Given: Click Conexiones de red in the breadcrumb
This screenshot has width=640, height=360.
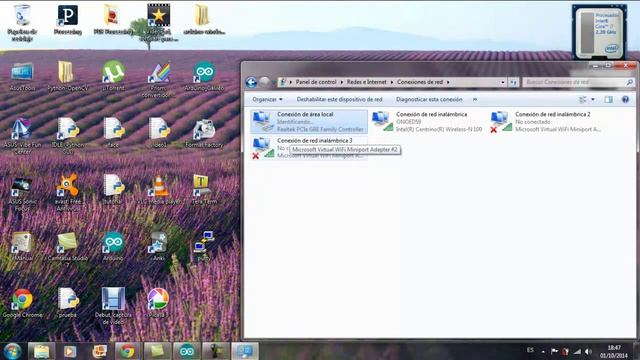Looking at the screenshot, I should coord(420,82).
